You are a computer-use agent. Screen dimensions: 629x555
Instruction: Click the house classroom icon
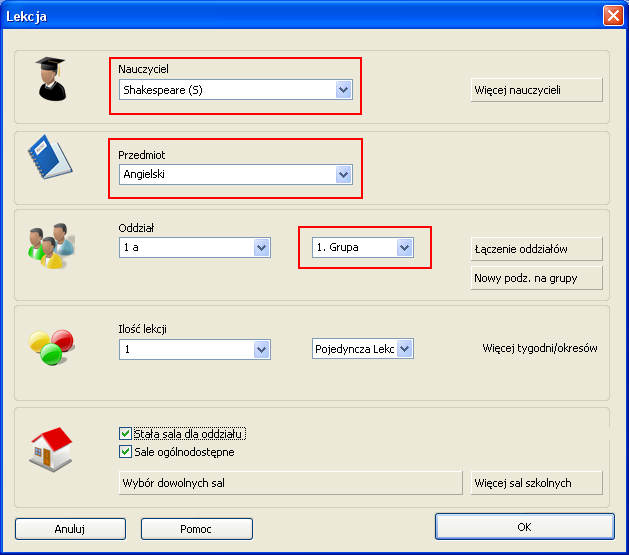pos(51,449)
